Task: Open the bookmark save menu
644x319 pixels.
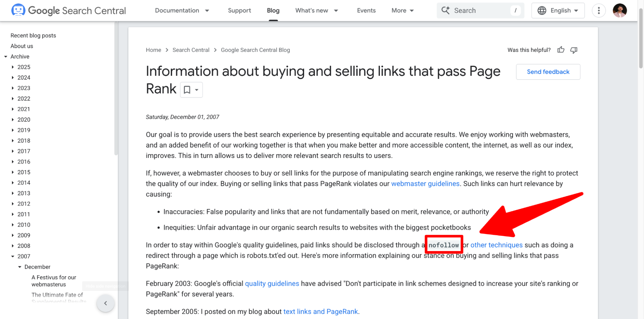Action: pos(191,90)
